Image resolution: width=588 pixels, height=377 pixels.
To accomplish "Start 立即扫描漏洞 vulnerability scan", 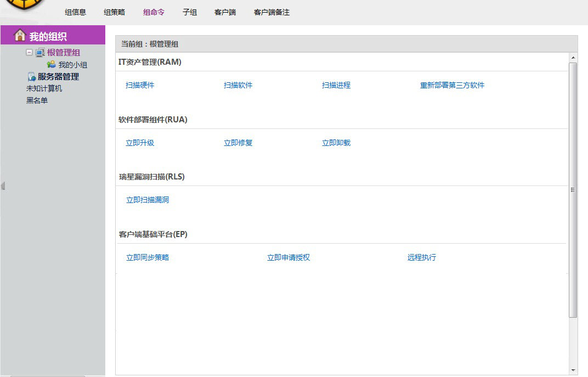I will click(148, 200).
